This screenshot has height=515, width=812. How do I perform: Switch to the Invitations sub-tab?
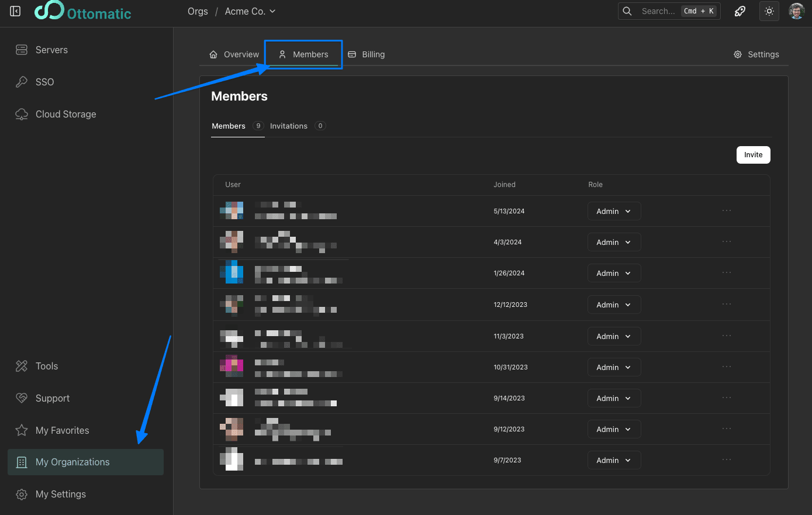point(289,126)
